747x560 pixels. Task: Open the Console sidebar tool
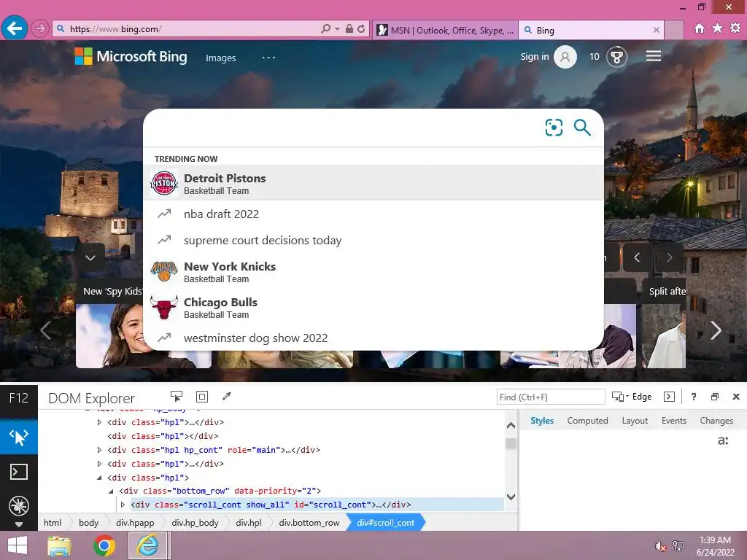(x=19, y=472)
